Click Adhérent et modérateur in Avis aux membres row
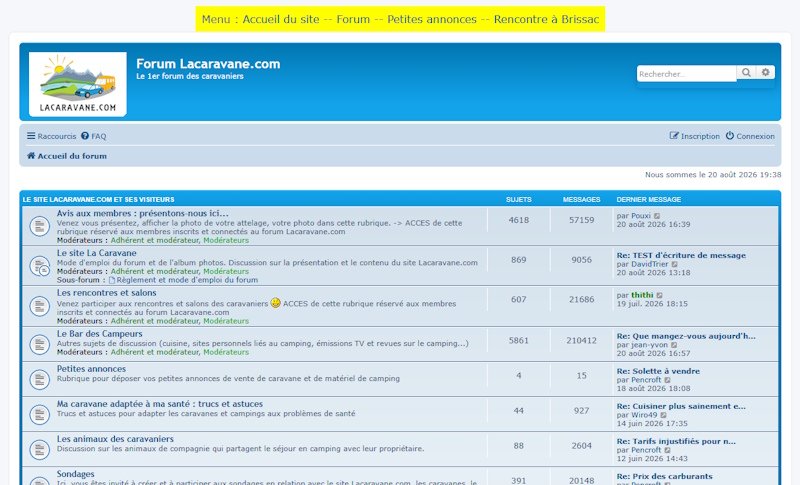 (x=155, y=240)
